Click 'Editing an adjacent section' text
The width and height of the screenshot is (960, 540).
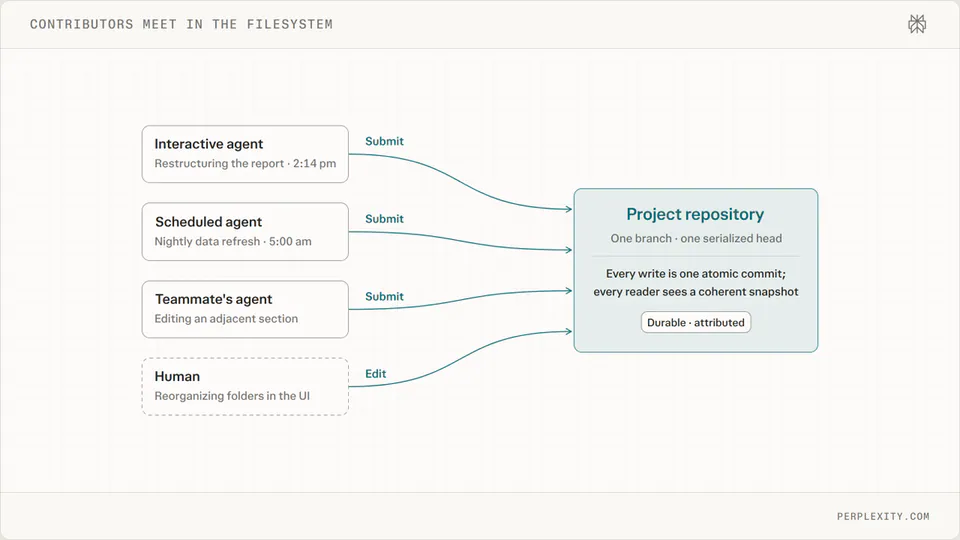[x=226, y=319]
